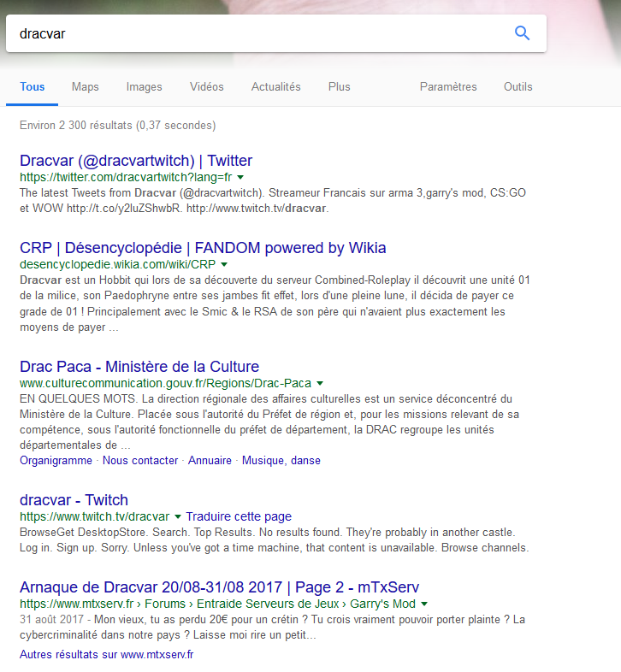Expand dropdown arrow beside desencyclopedie.wikia.com URL
The height and width of the screenshot is (672, 621).
coord(224,264)
